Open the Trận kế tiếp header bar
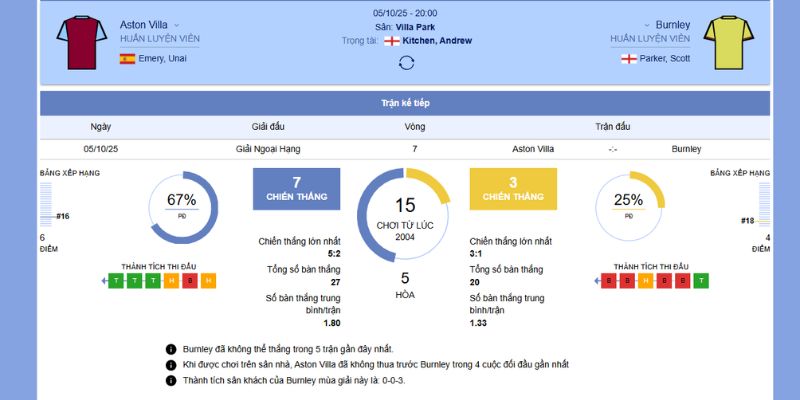The width and height of the screenshot is (800, 400). coord(405,103)
